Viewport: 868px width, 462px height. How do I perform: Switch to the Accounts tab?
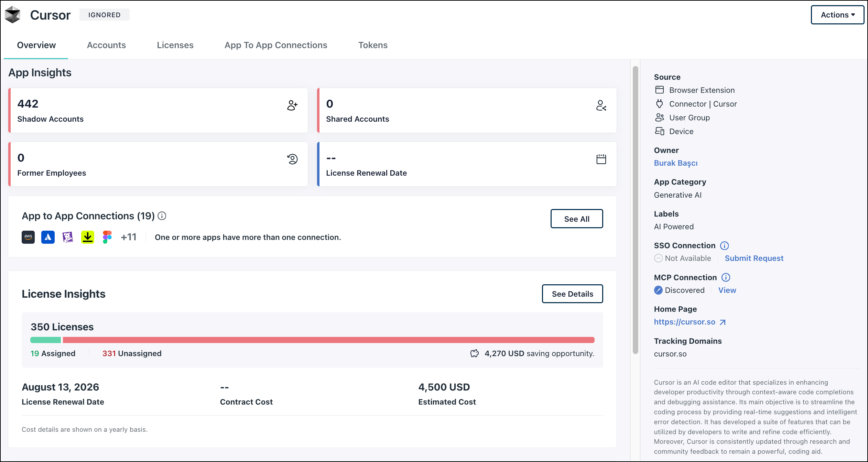(106, 45)
